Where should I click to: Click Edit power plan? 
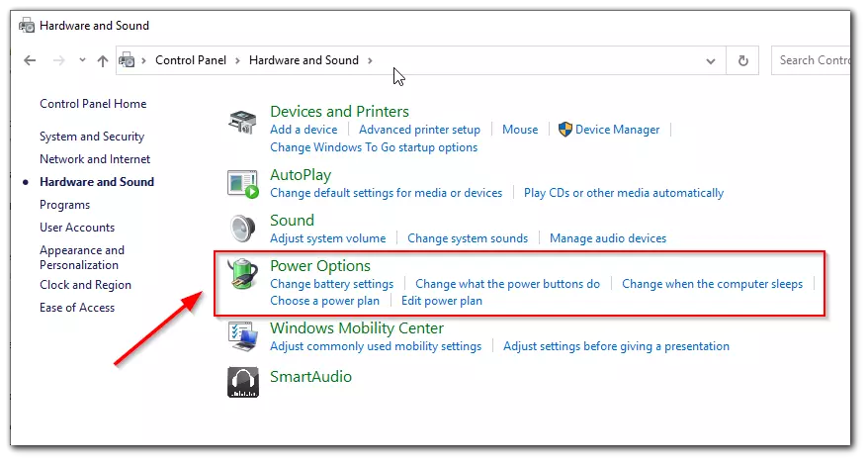point(442,301)
